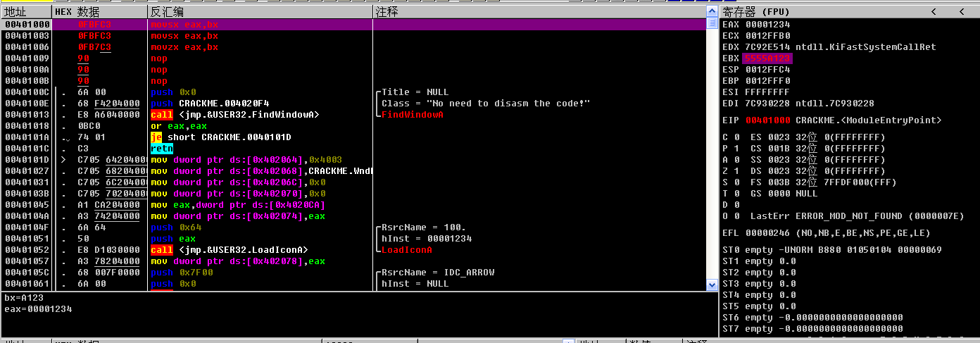The height and width of the screenshot is (343, 980).
Task: Click bx=A123 in the info pane
Action: (23, 298)
